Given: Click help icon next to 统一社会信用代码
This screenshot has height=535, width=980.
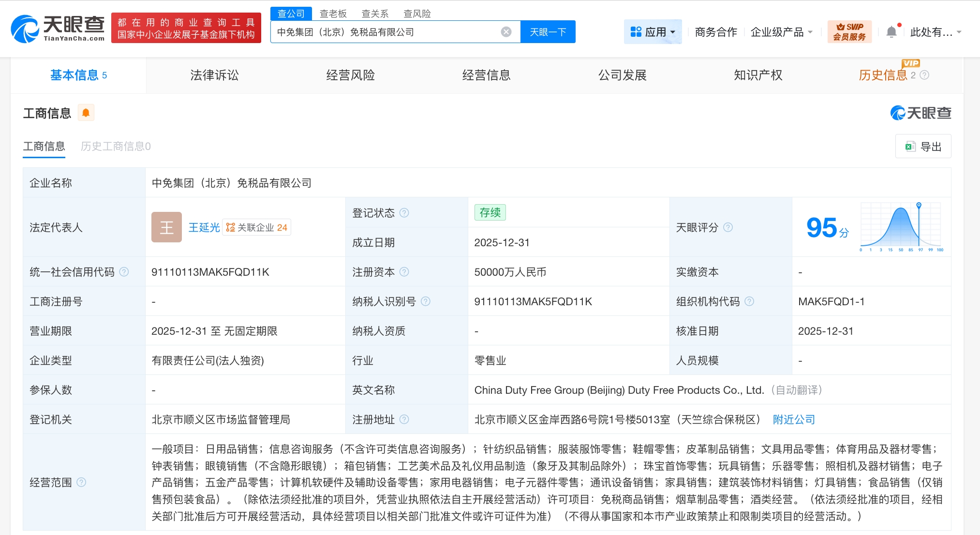Looking at the screenshot, I should 124,272.
